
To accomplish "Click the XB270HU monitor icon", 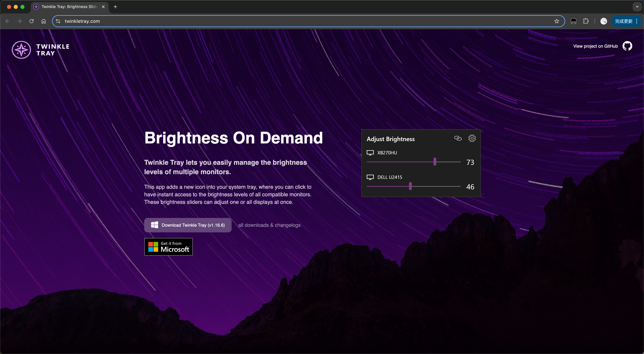I will point(370,153).
